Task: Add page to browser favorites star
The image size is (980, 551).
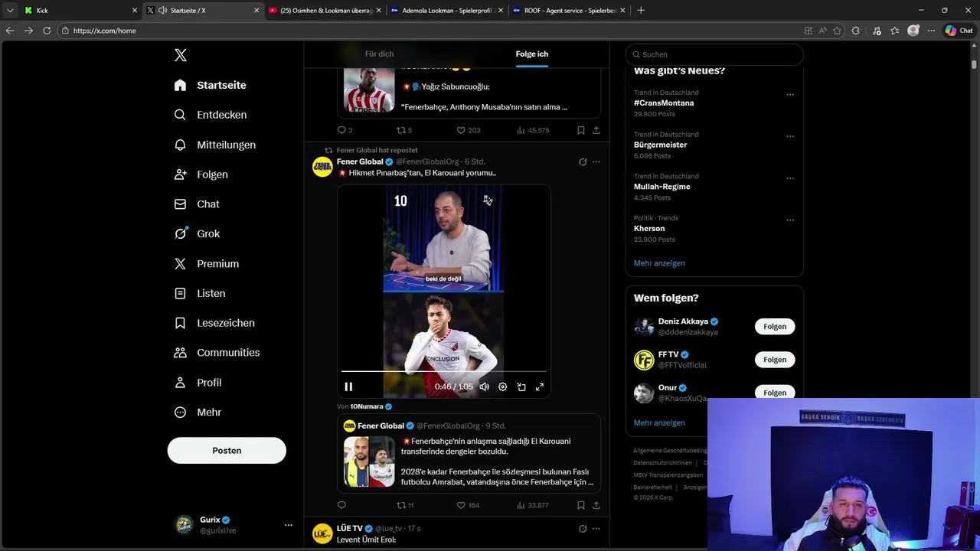Action: [x=837, y=31]
